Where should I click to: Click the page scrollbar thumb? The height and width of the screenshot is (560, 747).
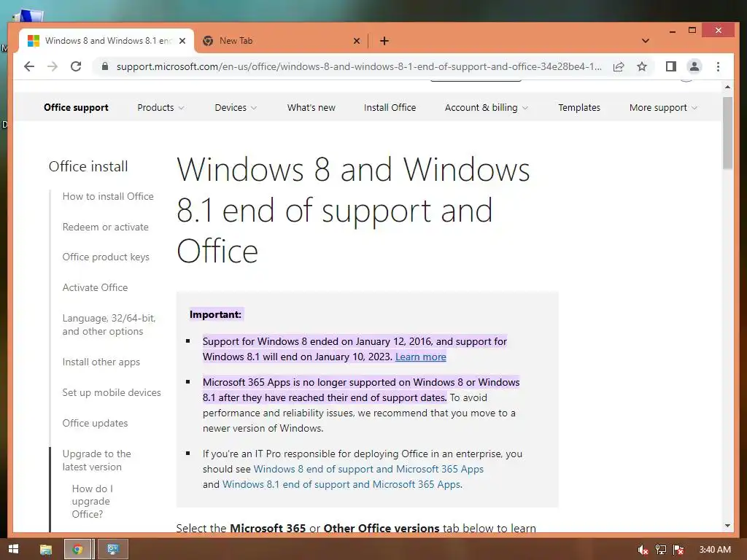727,133
